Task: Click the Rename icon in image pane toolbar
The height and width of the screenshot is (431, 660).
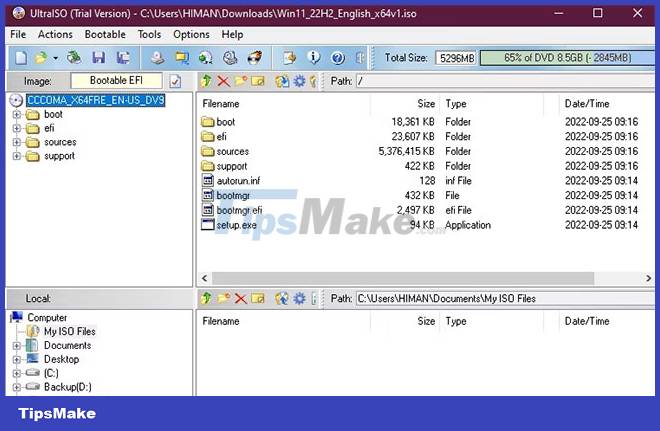Action: pos(258,81)
